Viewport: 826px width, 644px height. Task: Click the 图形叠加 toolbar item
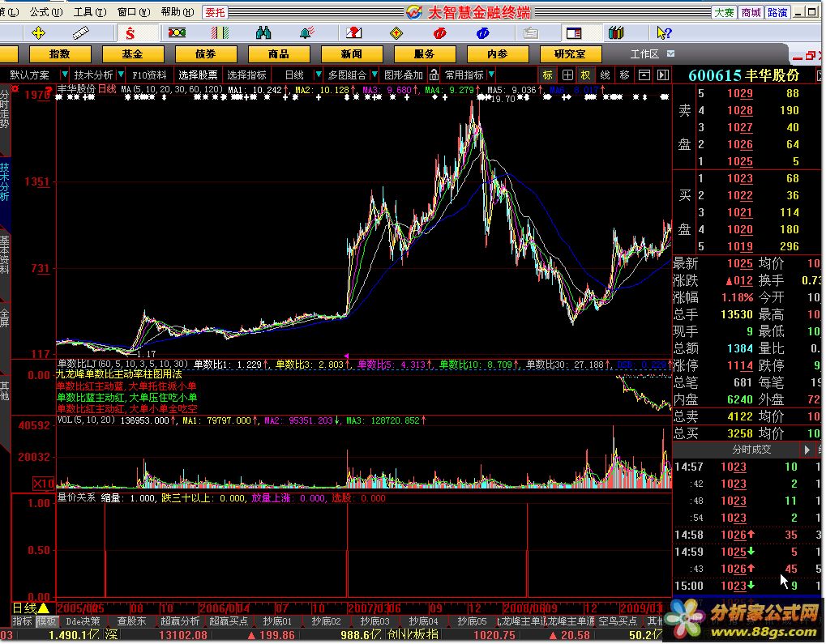coord(404,75)
